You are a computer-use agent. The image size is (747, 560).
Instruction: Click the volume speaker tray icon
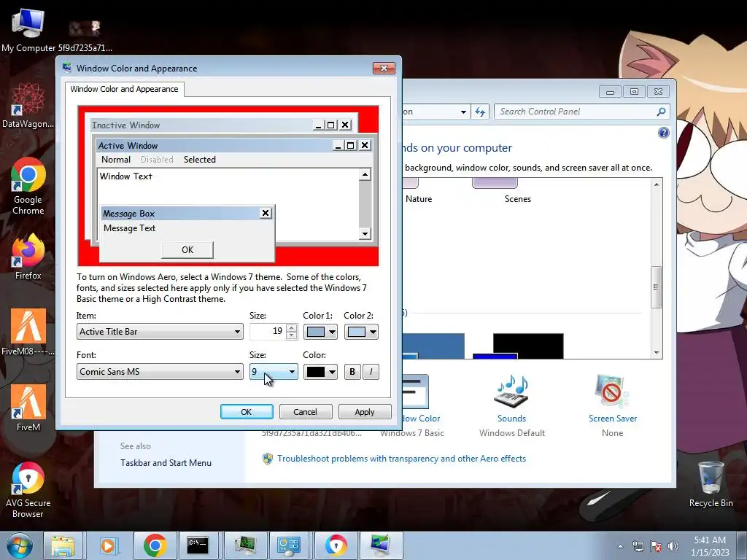point(673,546)
